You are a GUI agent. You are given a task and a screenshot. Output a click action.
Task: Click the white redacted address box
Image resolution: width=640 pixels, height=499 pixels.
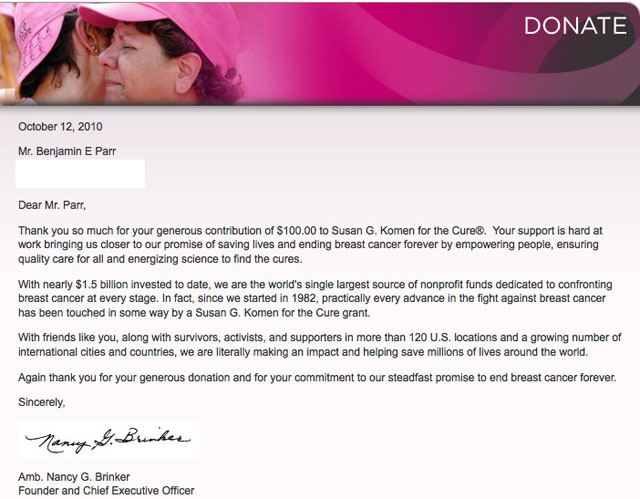(81, 174)
